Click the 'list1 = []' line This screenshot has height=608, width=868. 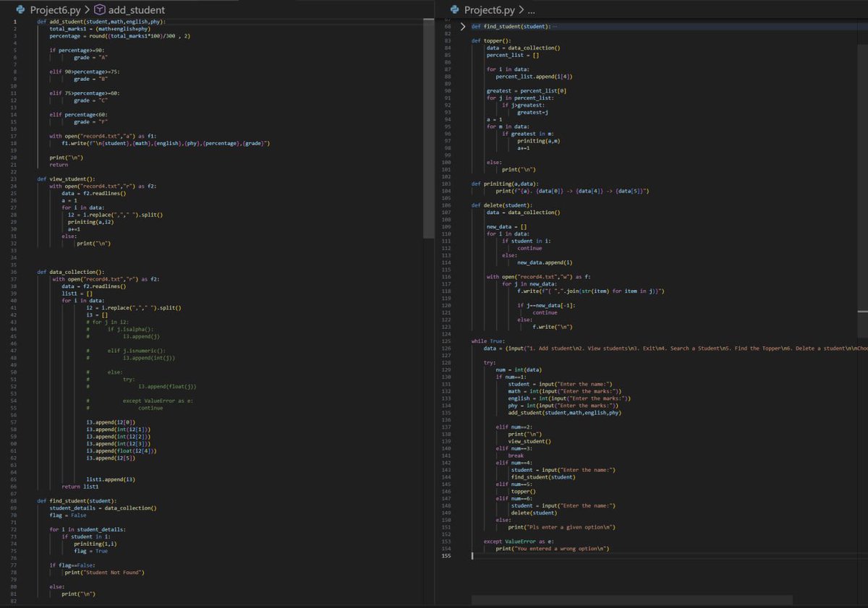[x=77, y=294]
